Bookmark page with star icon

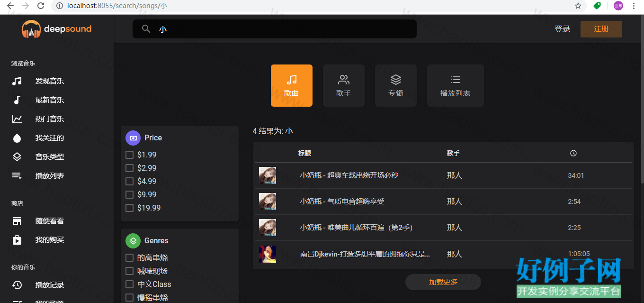pyautogui.click(x=578, y=6)
